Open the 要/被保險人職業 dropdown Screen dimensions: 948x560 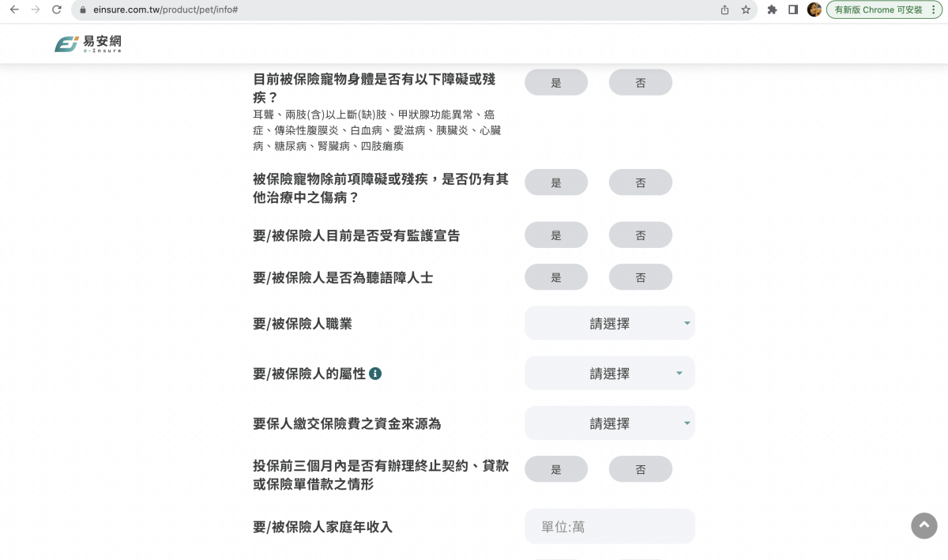[x=609, y=323]
